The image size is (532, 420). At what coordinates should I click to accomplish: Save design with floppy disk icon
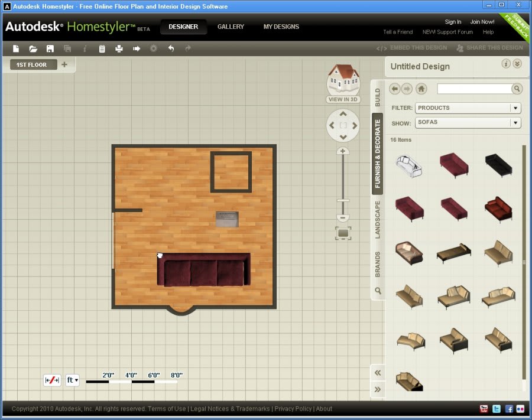tap(50, 49)
